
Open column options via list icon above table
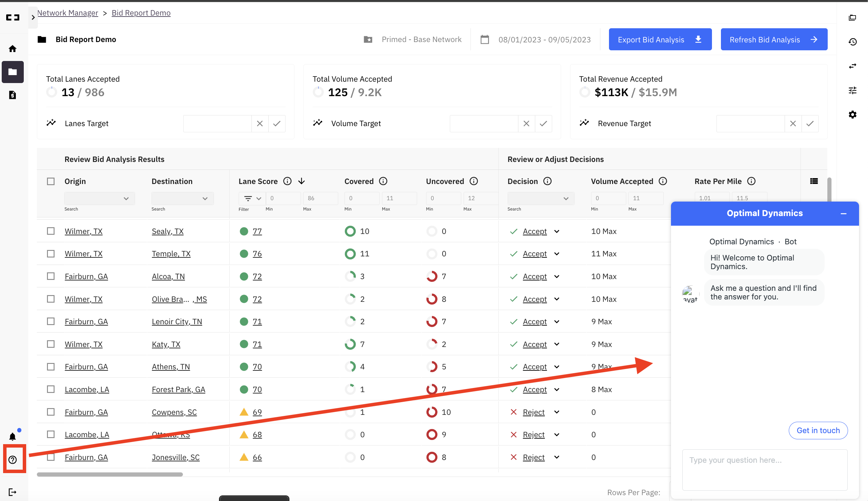814,181
